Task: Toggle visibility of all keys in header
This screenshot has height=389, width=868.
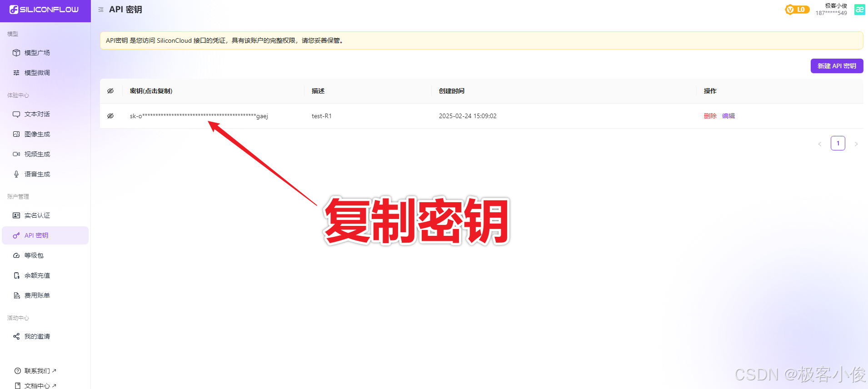Action: 110,91
